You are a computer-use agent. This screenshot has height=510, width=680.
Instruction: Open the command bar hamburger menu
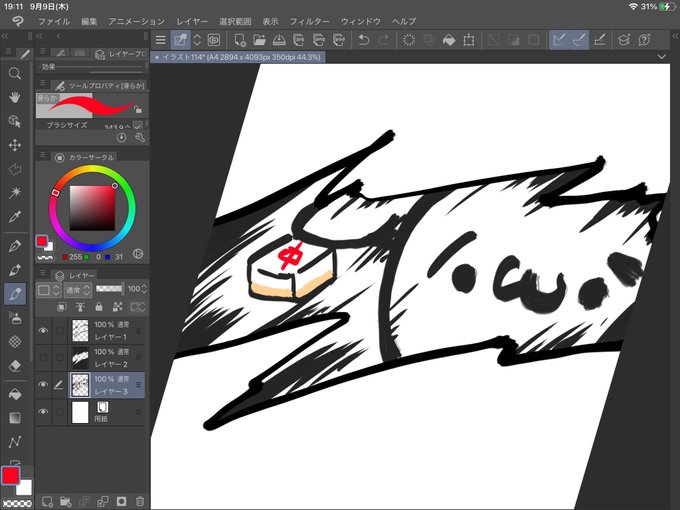pyautogui.click(x=160, y=40)
